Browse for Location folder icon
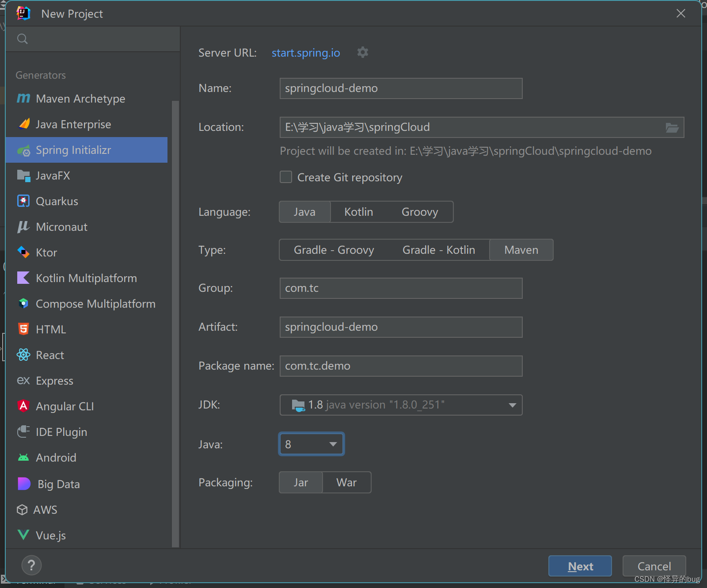The image size is (707, 588). pyautogui.click(x=672, y=127)
